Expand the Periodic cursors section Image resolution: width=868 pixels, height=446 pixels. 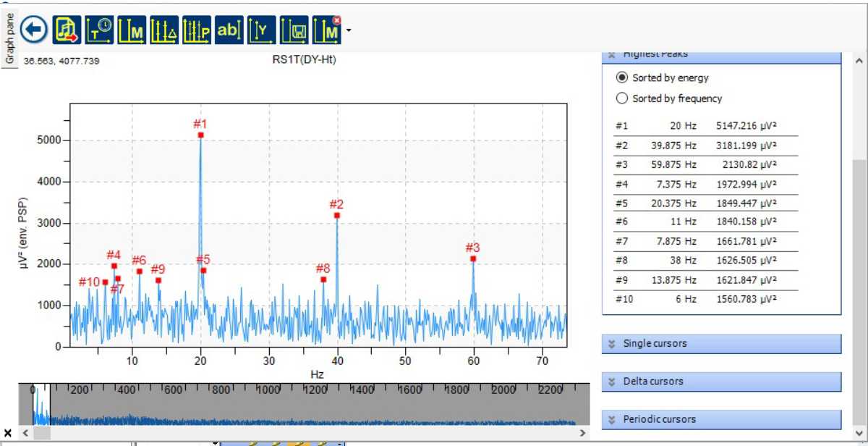click(721, 419)
